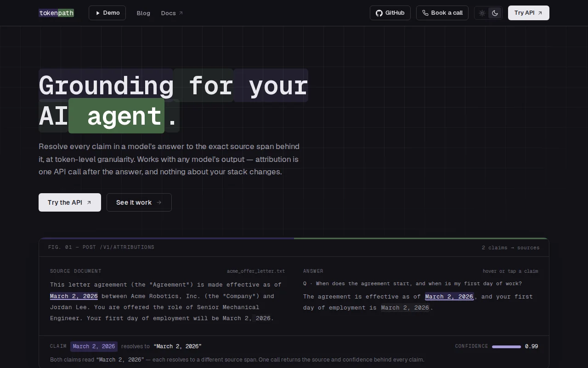Select the highlighted March 2, 2026 answer claim

[x=449, y=297]
